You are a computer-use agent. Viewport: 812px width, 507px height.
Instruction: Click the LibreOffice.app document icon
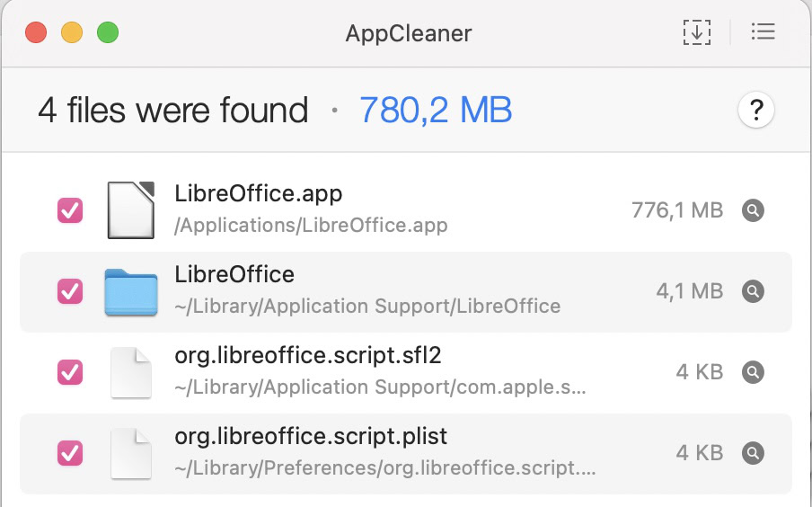click(131, 210)
